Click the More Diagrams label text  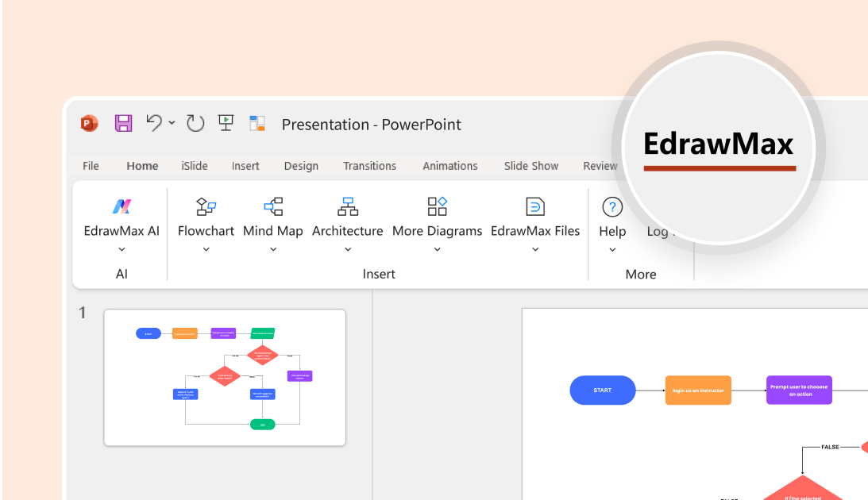(438, 231)
